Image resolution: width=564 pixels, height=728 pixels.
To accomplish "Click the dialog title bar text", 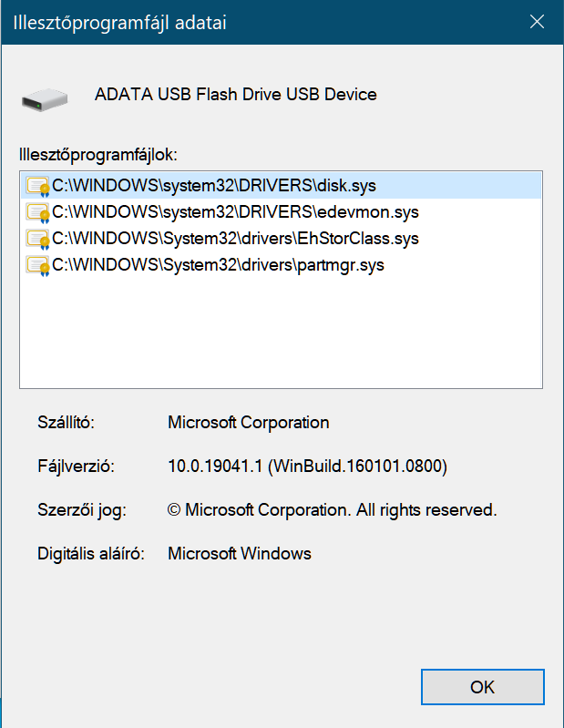I will coord(119,23).
